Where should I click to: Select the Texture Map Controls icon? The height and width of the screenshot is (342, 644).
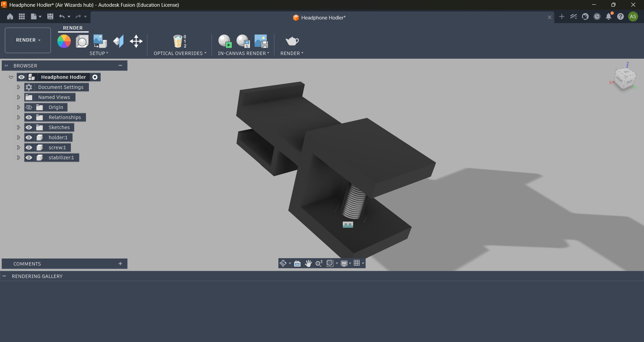[118, 41]
